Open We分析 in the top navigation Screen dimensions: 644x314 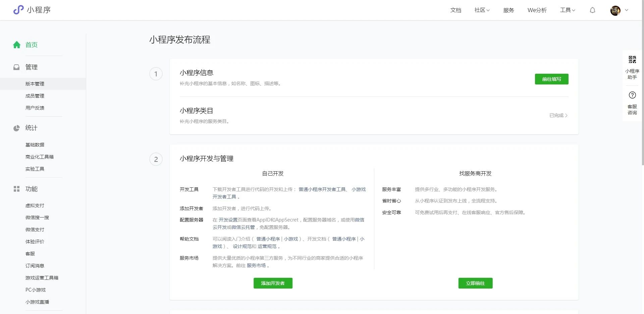tap(537, 10)
